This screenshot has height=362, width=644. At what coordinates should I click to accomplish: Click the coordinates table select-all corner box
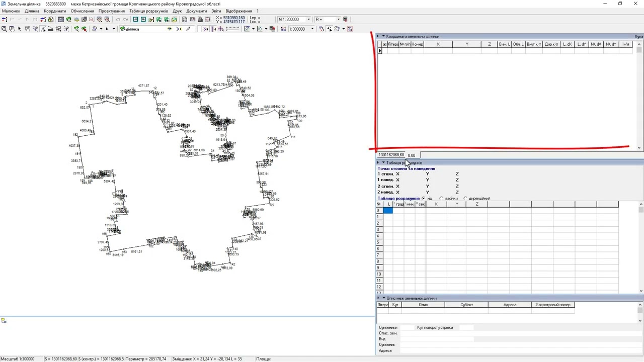tap(384, 44)
